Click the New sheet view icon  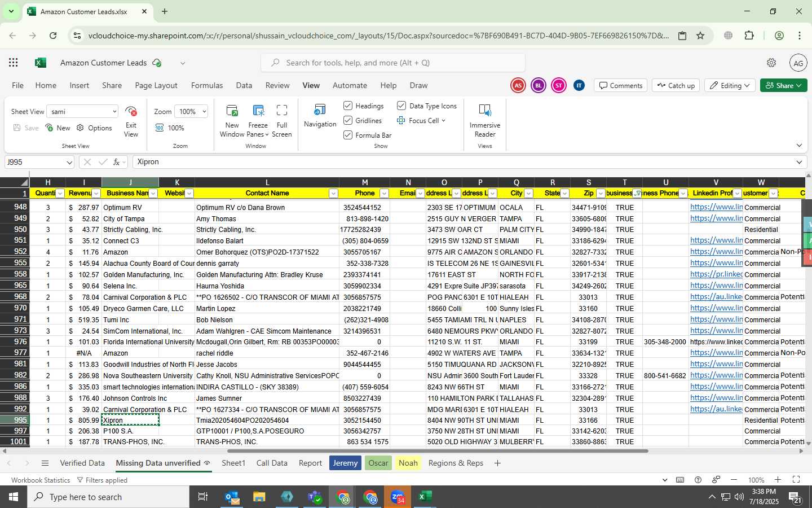click(50, 128)
